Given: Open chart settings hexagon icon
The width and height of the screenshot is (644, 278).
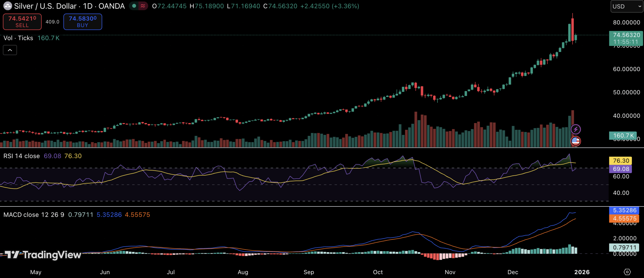Looking at the screenshot, I should click(x=627, y=272).
